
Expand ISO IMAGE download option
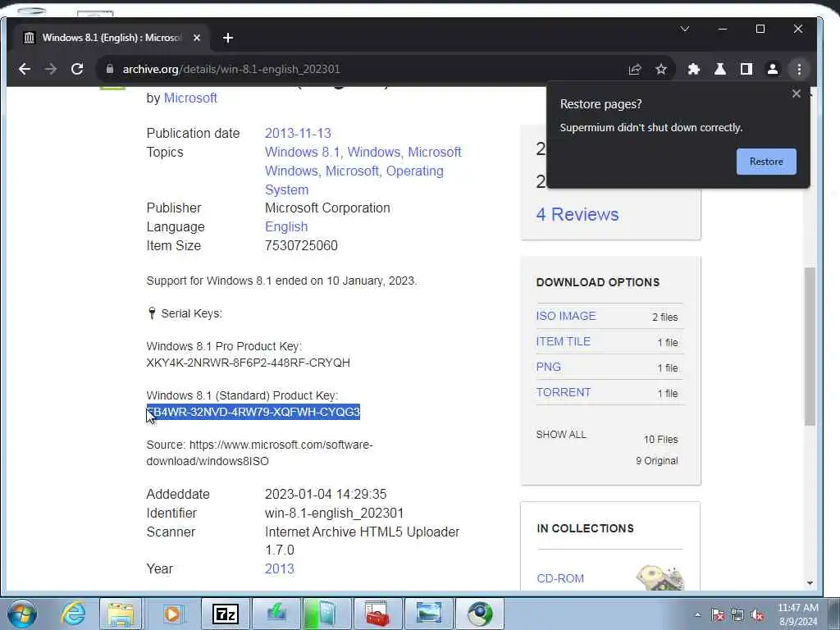click(x=566, y=316)
